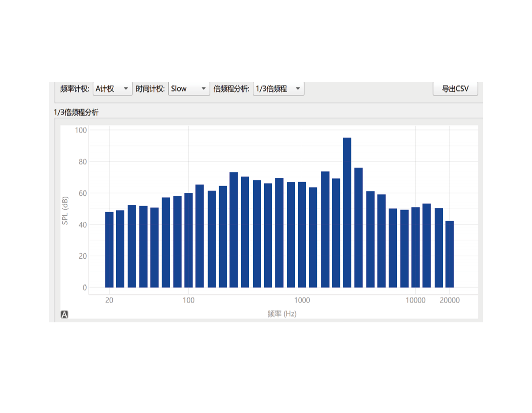This screenshot has width=532, height=413.
Task: Click the 10000 tick label on frequency axis
Action: 415,300
